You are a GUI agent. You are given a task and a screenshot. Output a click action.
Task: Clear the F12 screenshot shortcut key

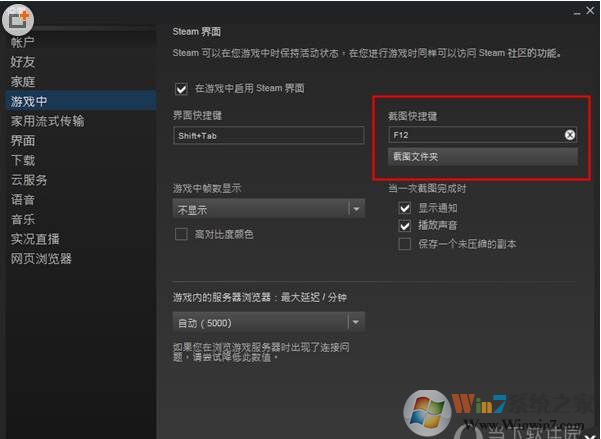point(570,135)
